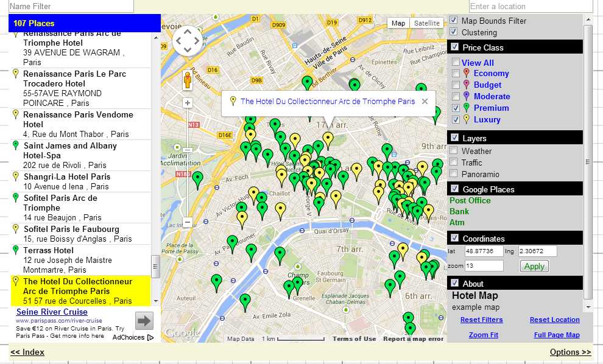
Task: Click Reset Filters link
Action: tap(481, 320)
